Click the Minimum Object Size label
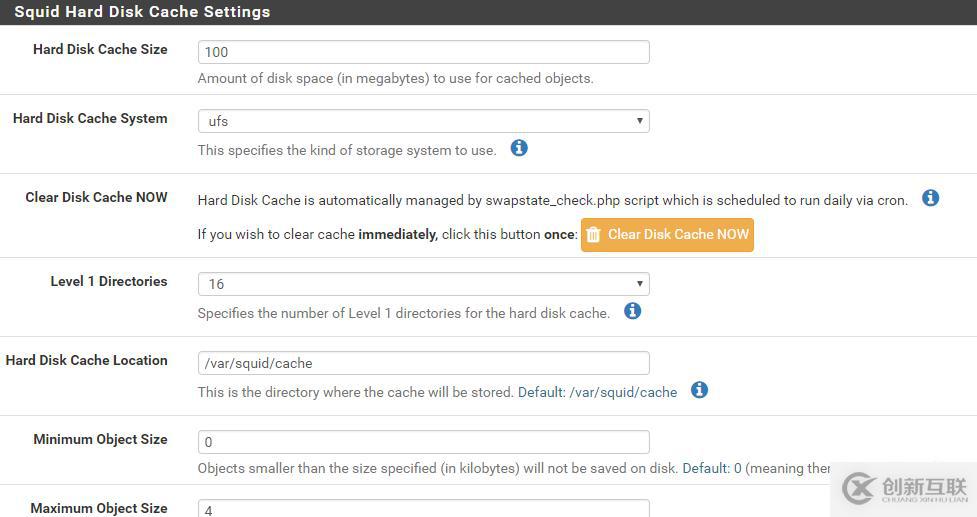Viewport: 977px width, 517px height. coord(100,439)
